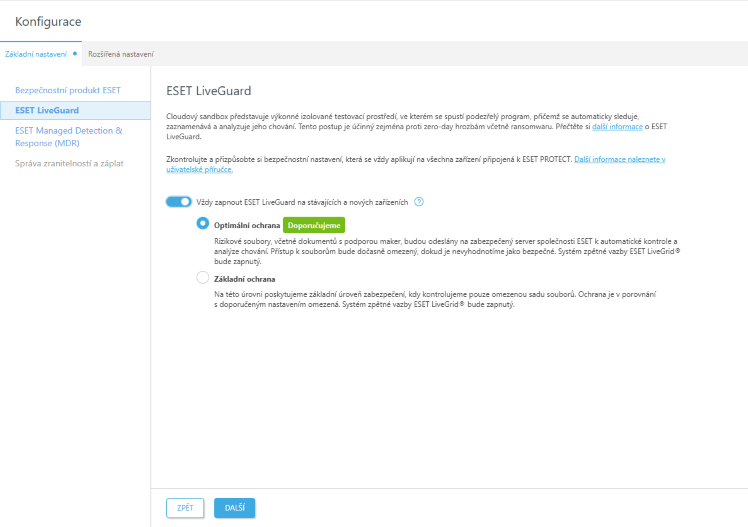The width and height of the screenshot is (748, 527).
Task: Open Správa zranitelností a záplat item
Action: click(69, 163)
